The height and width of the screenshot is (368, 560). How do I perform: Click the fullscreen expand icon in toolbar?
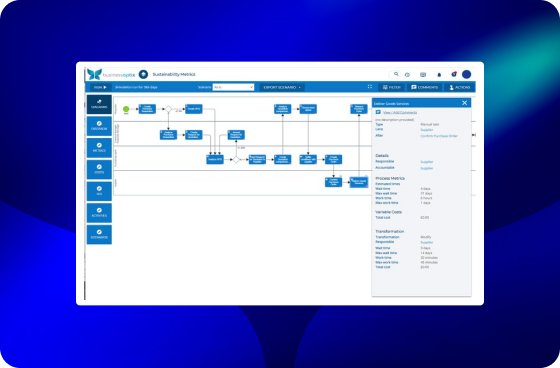pos(370,87)
